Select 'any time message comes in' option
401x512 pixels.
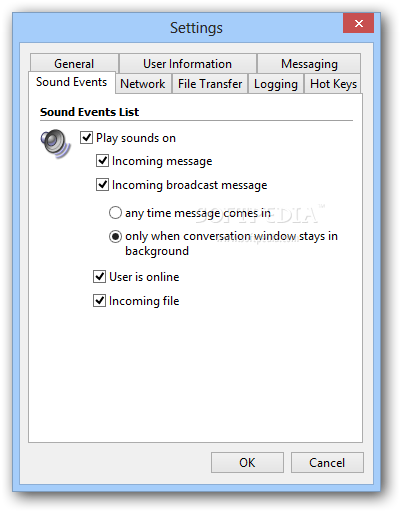pyautogui.click(x=115, y=213)
